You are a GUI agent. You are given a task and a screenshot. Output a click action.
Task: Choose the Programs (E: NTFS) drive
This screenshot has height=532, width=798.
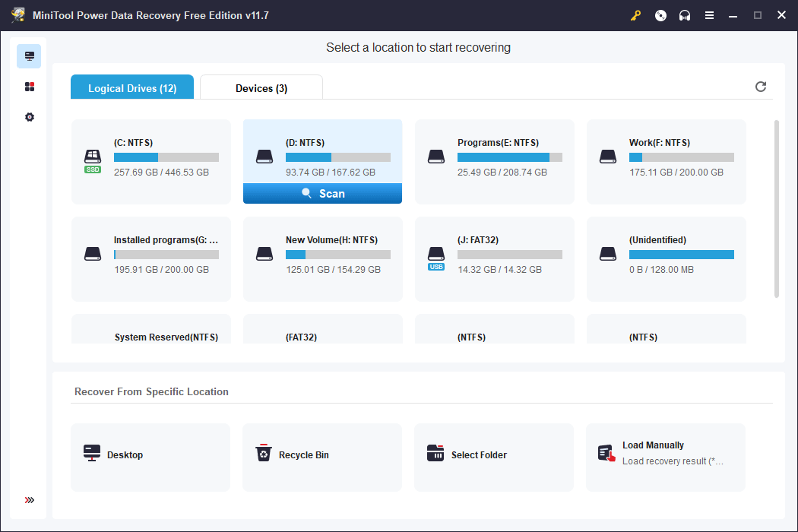495,161
